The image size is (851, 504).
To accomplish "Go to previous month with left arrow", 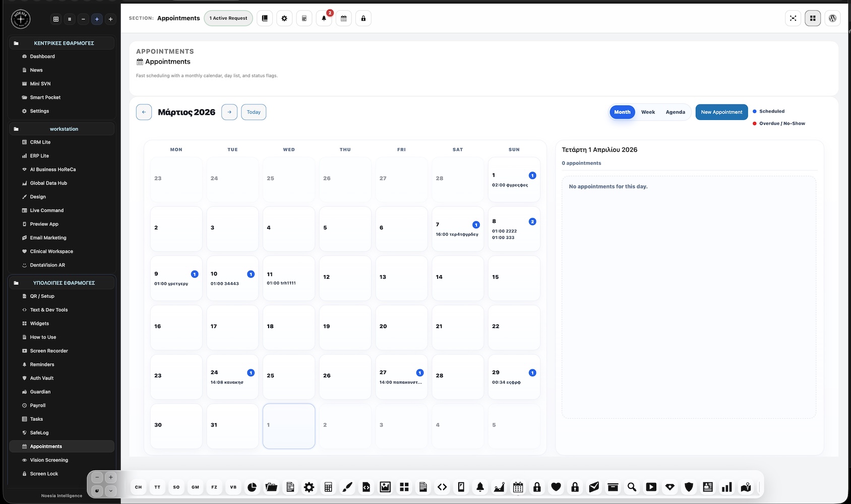I will [144, 112].
